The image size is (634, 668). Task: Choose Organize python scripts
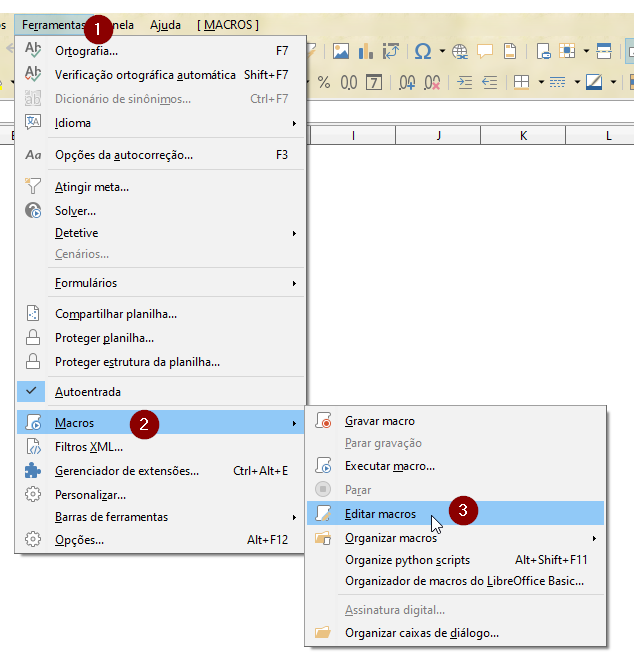(x=455, y=559)
